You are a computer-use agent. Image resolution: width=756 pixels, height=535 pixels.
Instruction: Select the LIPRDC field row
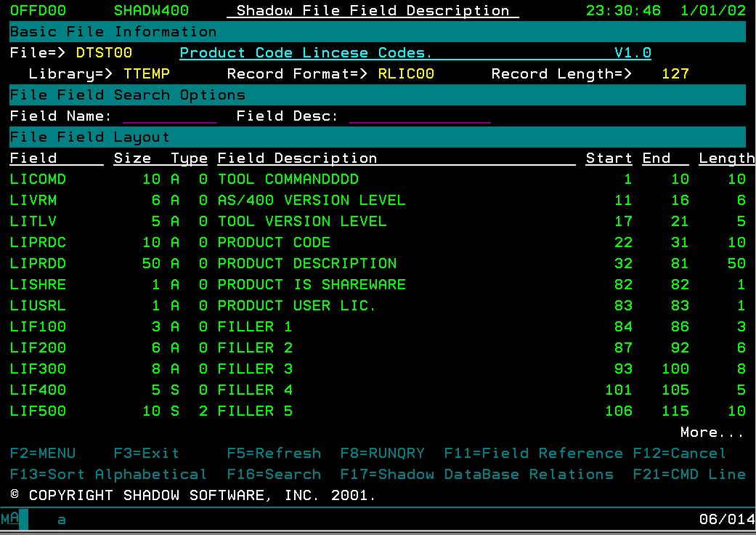(x=378, y=243)
